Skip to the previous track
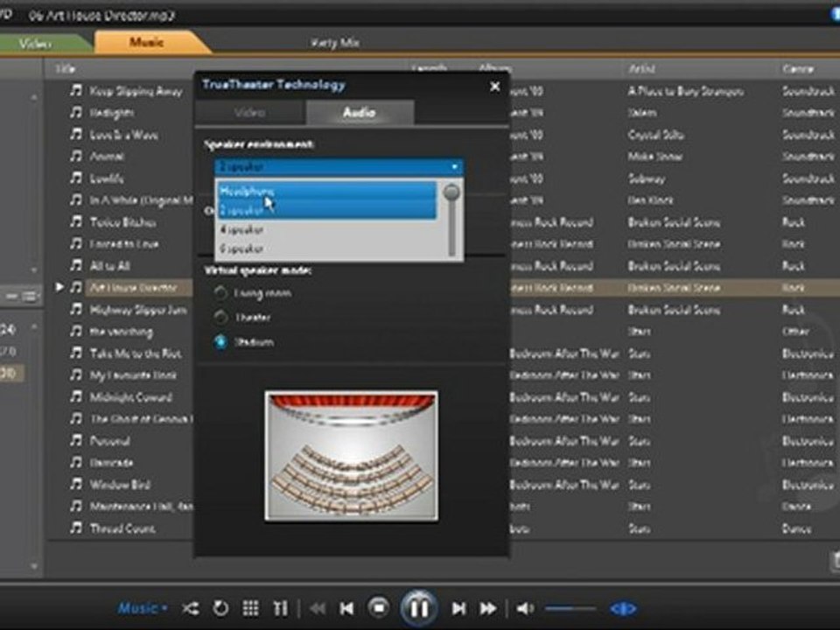Screen dimensions: 840x630 [347, 608]
